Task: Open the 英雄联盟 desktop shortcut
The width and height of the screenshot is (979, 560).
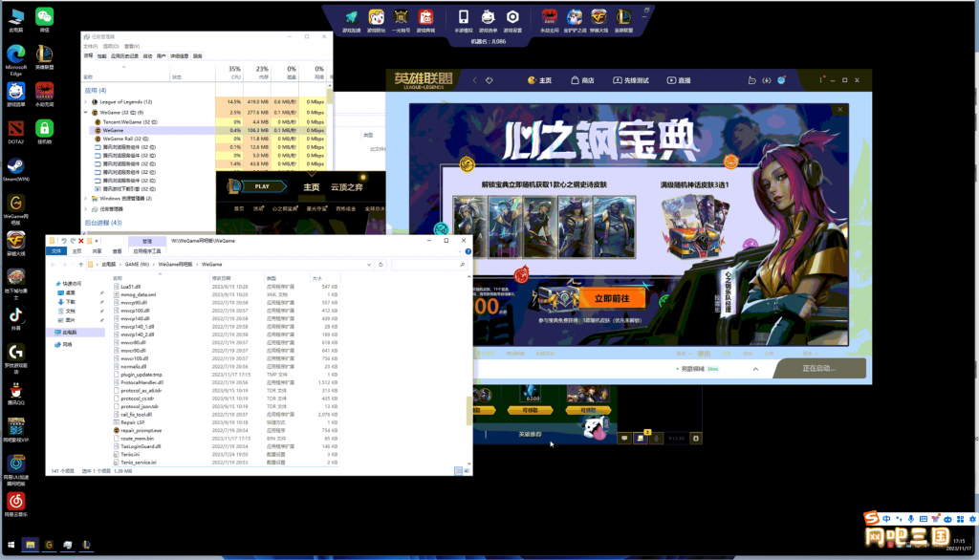Action: point(44,56)
